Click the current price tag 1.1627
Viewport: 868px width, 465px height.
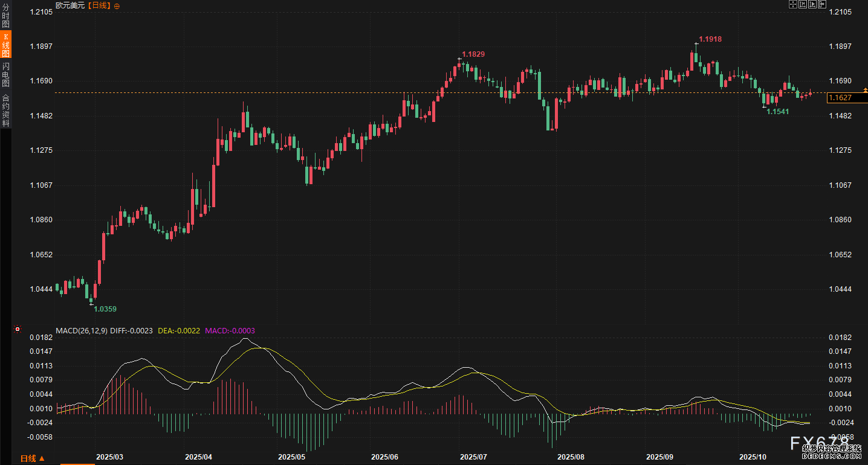(840, 98)
